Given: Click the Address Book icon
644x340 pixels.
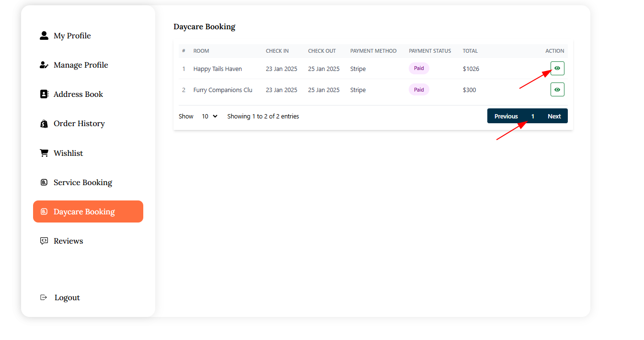Looking at the screenshot, I should tap(44, 94).
